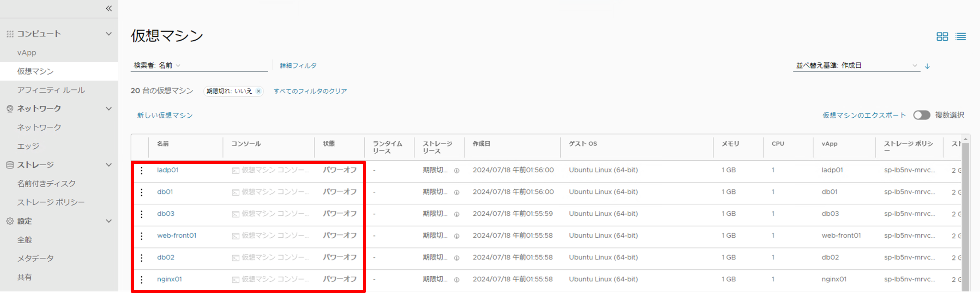This screenshot has height=293, width=980.
Task: Create 新しい仮想マシン
Action: click(x=165, y=115)
